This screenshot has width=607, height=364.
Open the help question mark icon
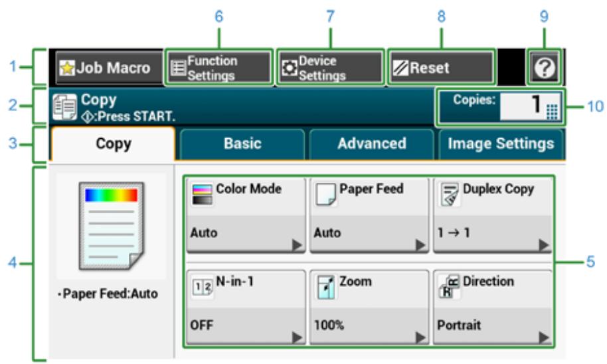coord(545,68)
